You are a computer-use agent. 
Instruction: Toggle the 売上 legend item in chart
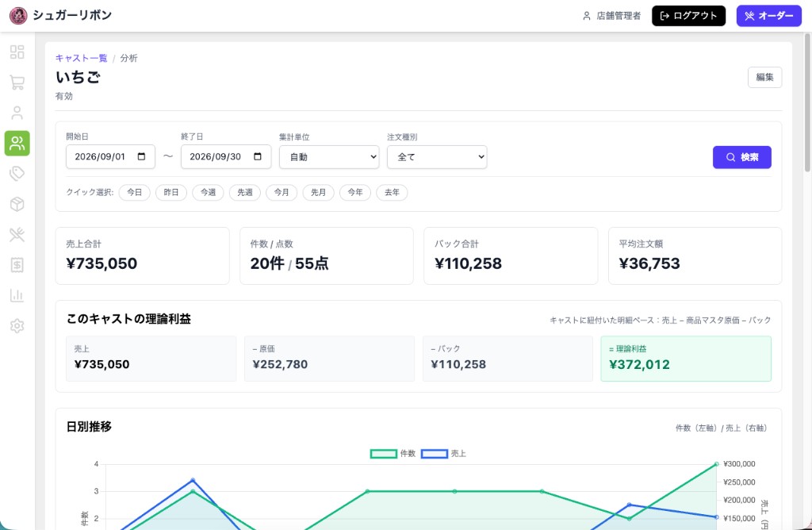pyautogui.click(x=444, y=454)
